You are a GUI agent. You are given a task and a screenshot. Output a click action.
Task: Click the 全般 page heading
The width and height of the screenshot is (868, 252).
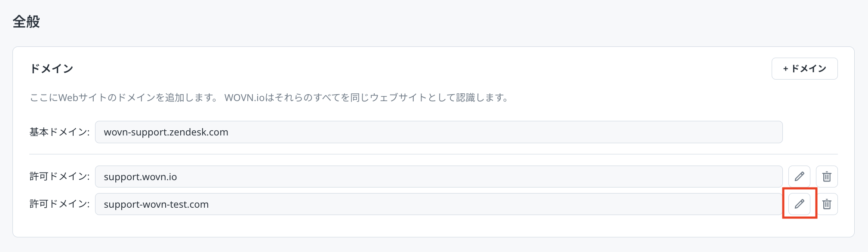(26, 22)
